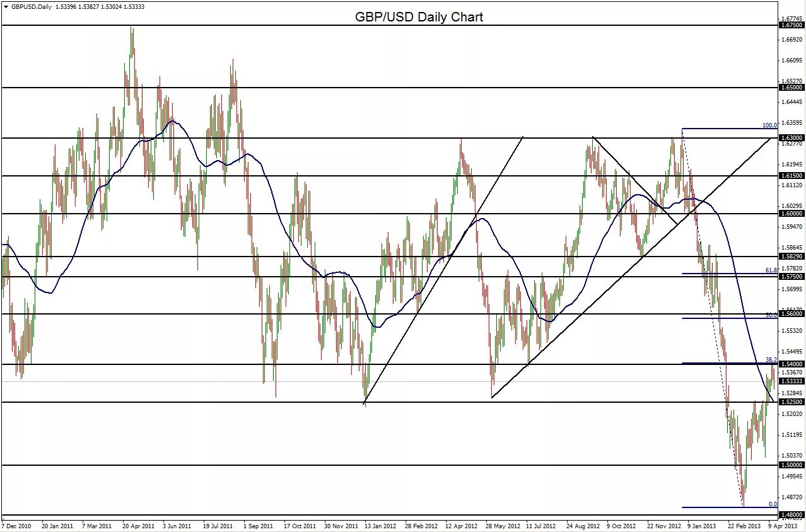The image size is (806, 532).
Task: Click the Fibonacci 61.8 level label
Action: coord(771,270)
